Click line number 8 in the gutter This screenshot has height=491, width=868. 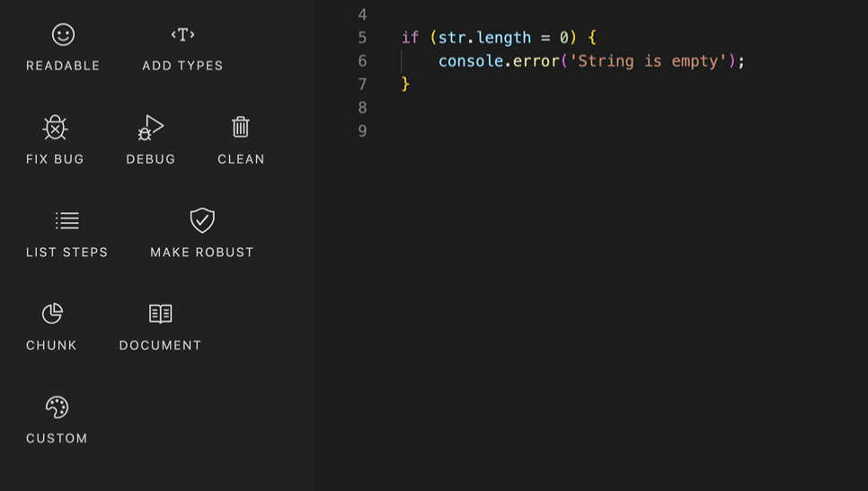pos(362,108)
